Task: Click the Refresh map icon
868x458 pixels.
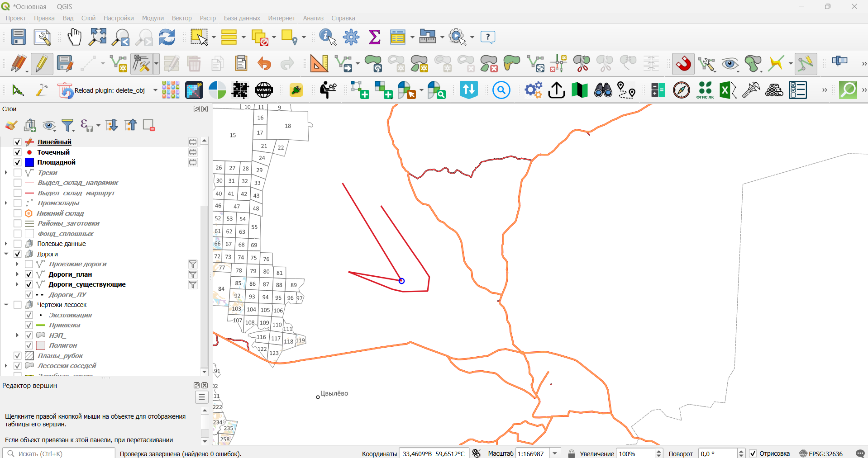Action: 167,37
